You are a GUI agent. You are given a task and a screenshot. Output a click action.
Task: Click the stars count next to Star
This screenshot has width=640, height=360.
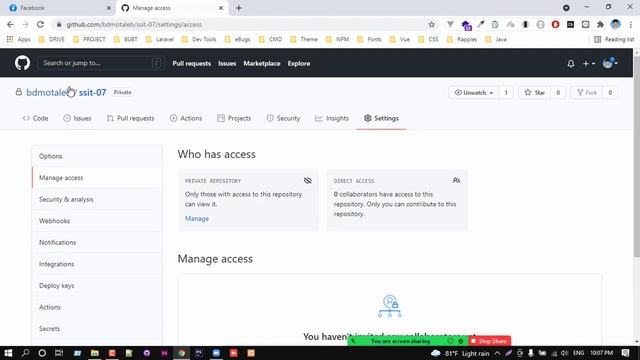pos(558,93)
